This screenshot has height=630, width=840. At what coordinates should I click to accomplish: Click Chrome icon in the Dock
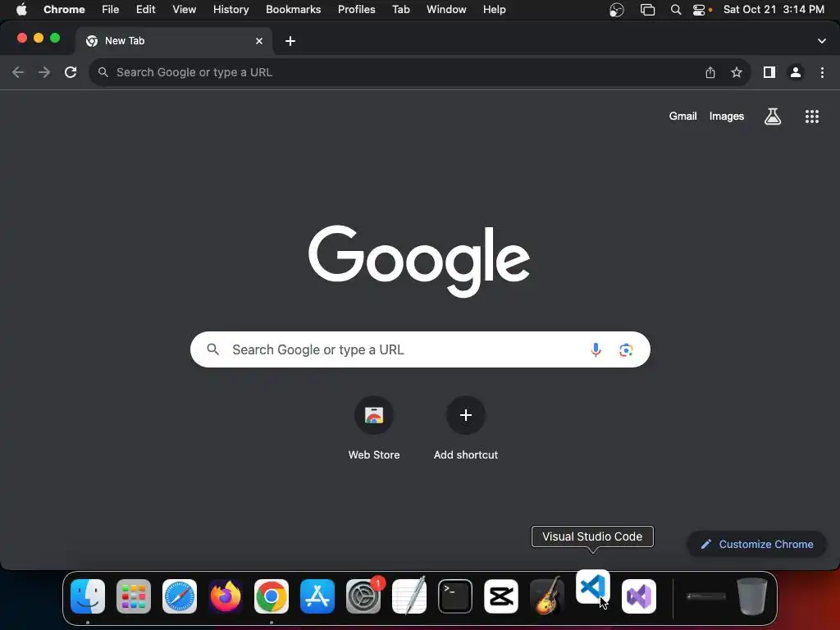click(271, 596)
